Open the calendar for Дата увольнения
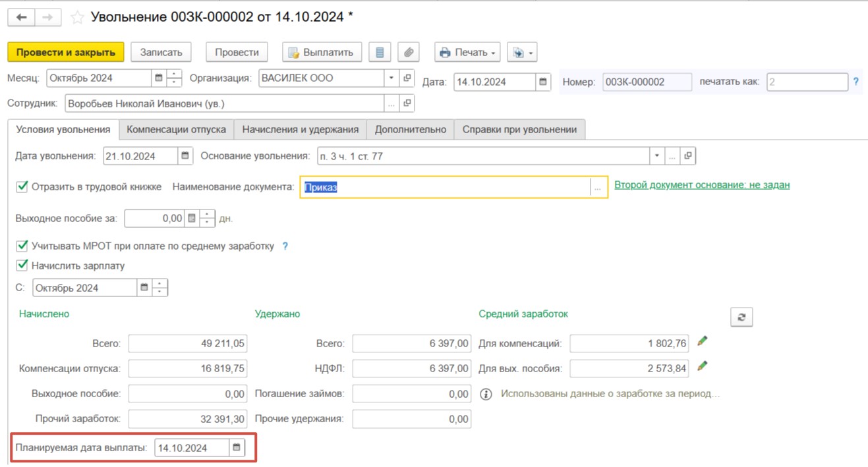This screenshot has height=467, width=868. (x=185, y=156)
